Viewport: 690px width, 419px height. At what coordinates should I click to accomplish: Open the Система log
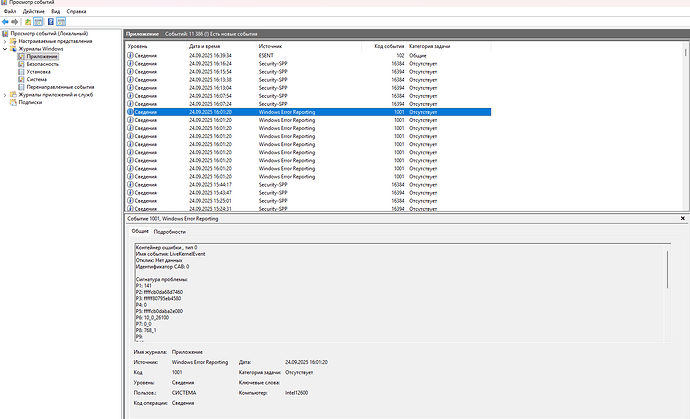pyautogui.click(x=37, y=80)
